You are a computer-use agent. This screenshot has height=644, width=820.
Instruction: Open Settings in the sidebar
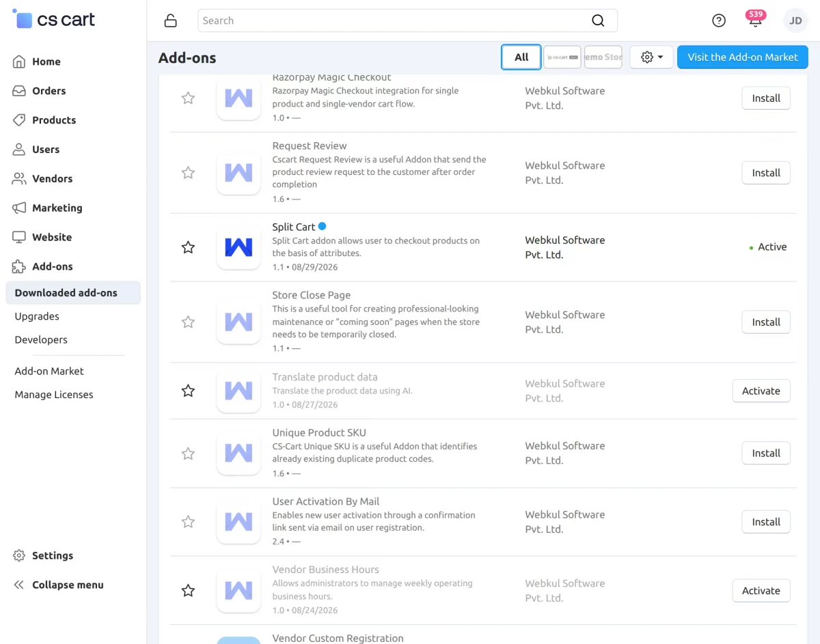(52, 556)
